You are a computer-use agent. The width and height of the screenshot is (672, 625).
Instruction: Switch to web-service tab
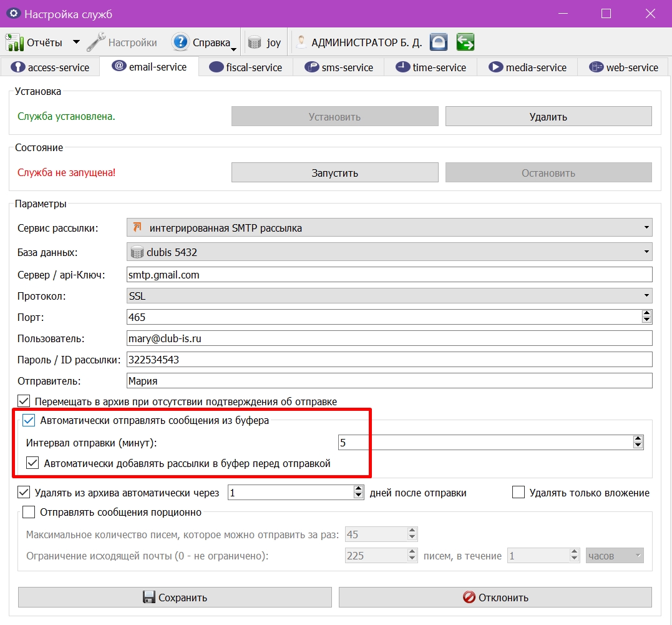623,67
